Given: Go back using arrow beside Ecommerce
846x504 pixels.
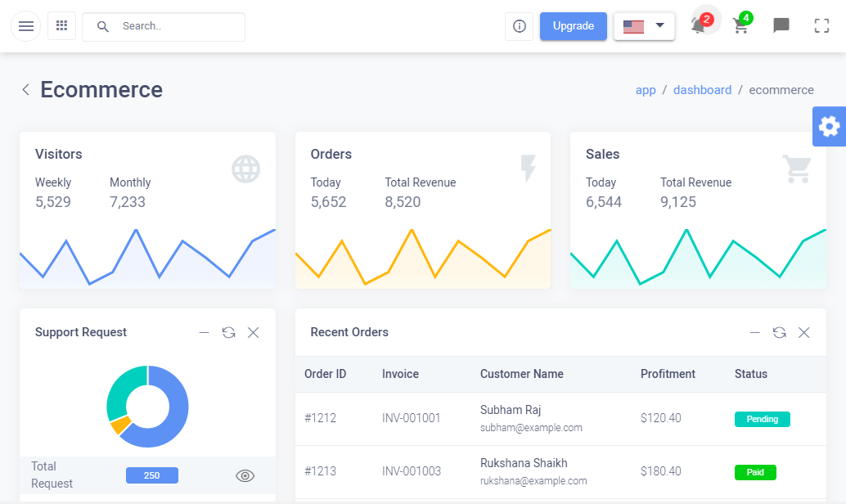Looking at the screenshot, I should click(25, 89).
